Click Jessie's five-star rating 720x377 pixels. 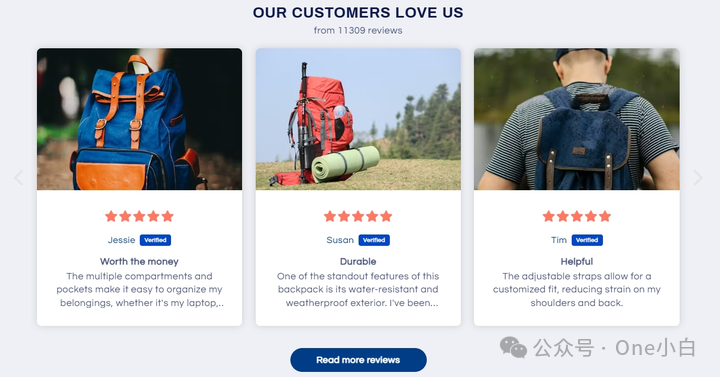coord(139,216)
